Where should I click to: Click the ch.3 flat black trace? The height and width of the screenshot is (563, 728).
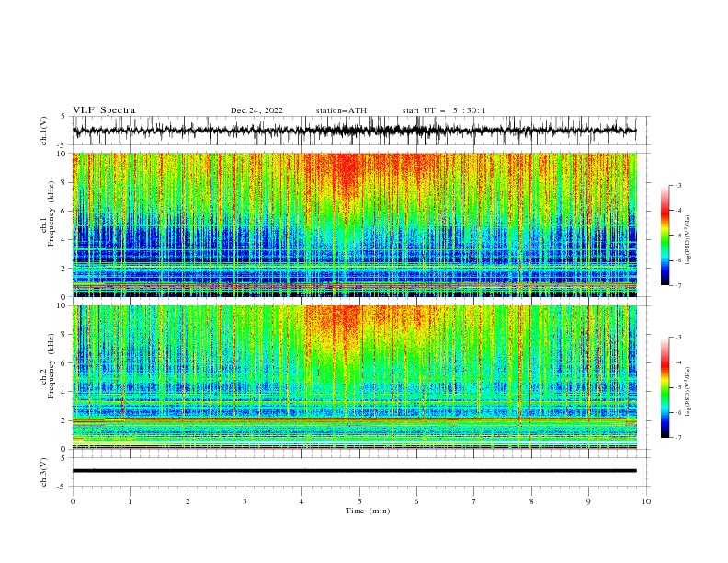tap(355, 471)
